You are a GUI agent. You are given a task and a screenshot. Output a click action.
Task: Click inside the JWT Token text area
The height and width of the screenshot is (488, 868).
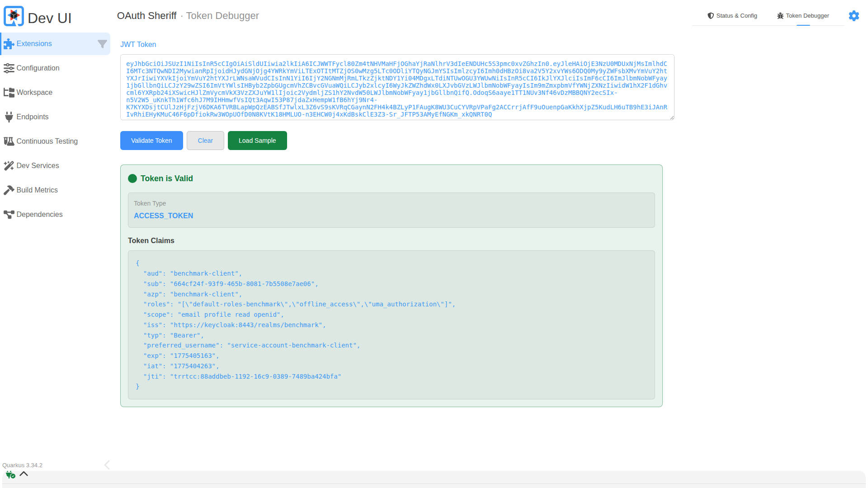point(397,87)
